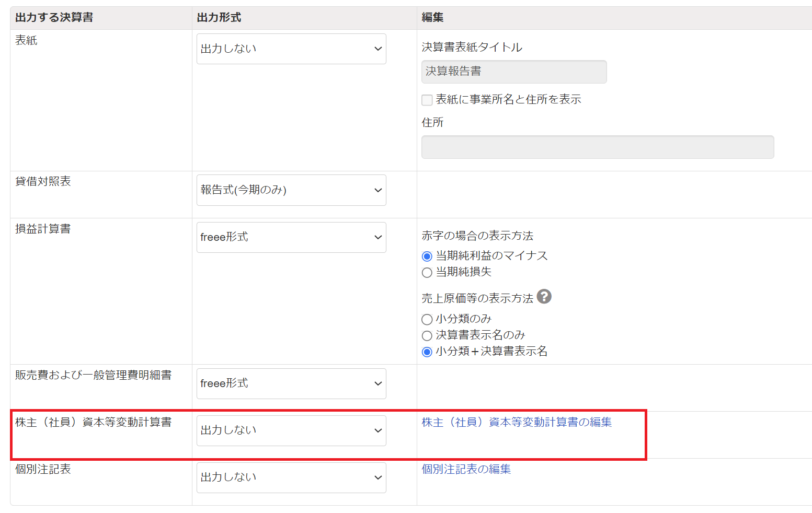This screenshot has width=812, height=513.
Task: Click the 住所 label text
Action: point(432,122)
